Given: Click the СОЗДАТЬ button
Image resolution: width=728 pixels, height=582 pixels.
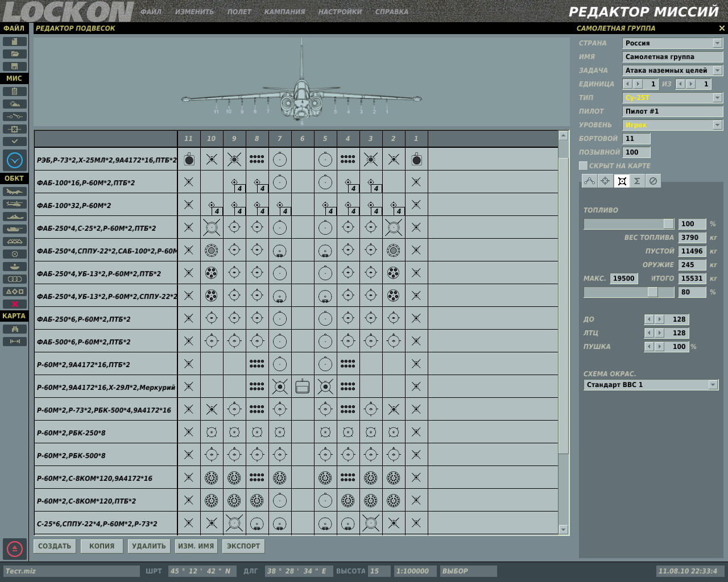Looking at the screenshot, I should pos(55,546).
